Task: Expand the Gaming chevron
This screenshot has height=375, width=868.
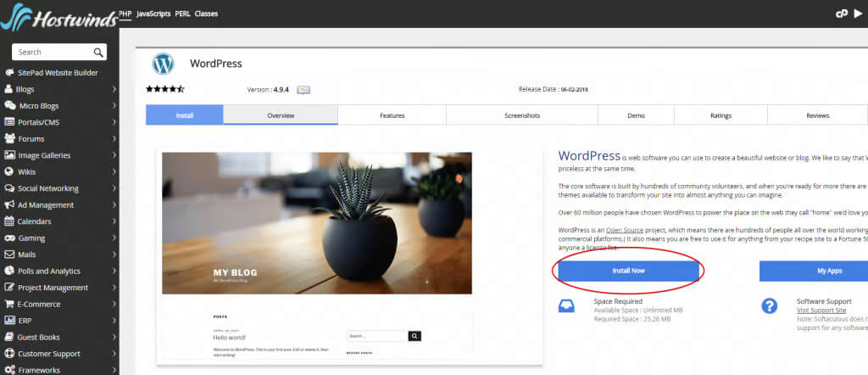Action: (114, 238)
